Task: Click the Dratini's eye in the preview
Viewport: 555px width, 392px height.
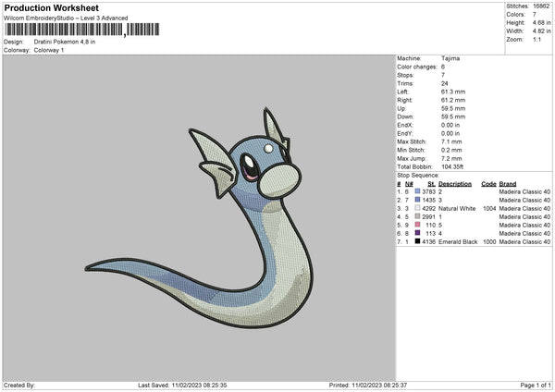Action: (250, 166)
